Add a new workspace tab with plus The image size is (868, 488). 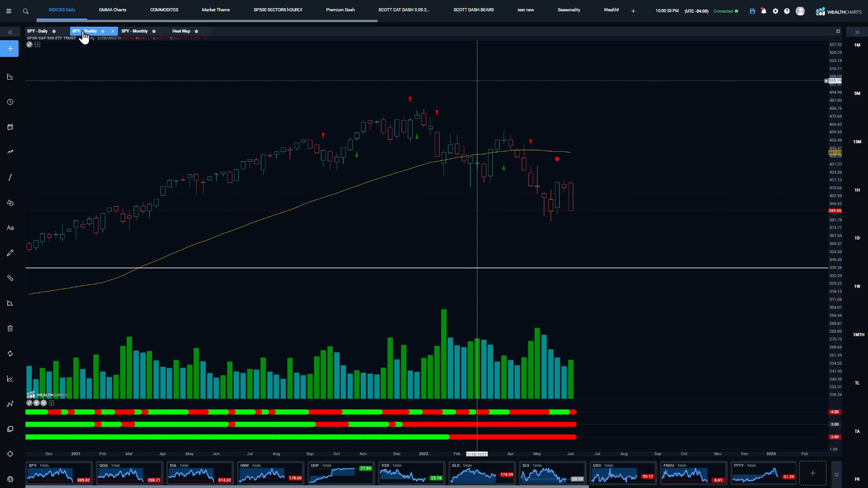click(x=633, y=11)
